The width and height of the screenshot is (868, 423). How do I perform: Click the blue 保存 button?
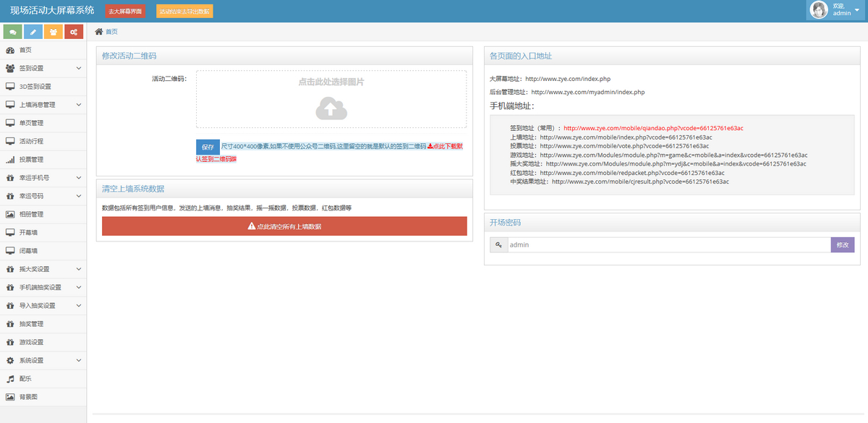(x=208, y=147)
